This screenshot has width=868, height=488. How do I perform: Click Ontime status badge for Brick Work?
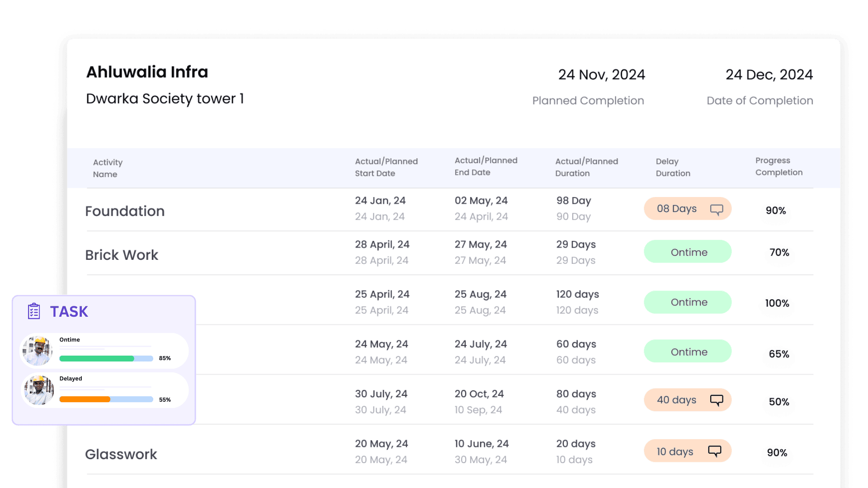(688, 252)
